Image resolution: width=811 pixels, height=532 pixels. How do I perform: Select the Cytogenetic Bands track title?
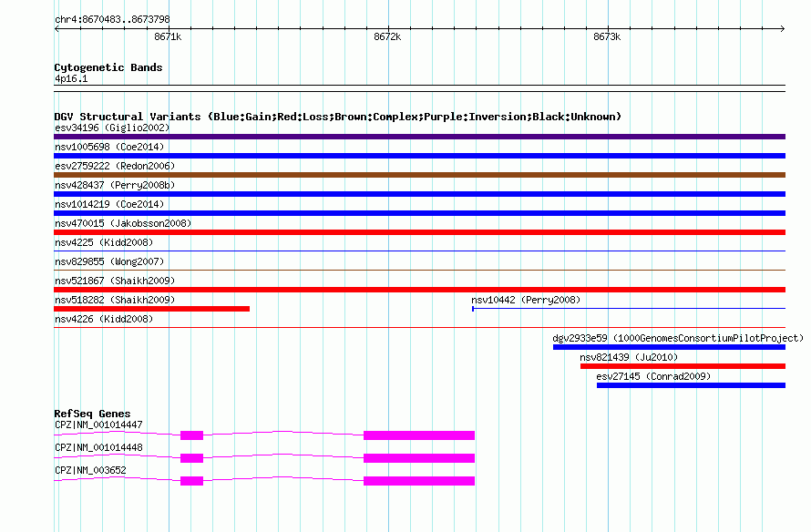108,67
